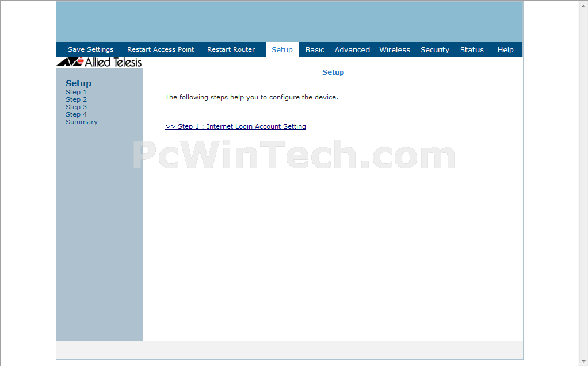Open Step 1 in the sidebar

pyautogui.click(x=76, y=92)
